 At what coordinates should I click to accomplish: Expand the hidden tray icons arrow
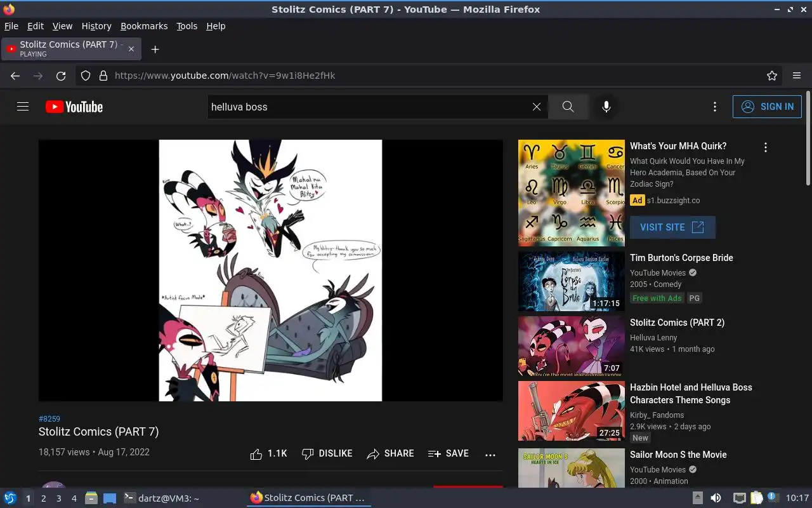697,498
